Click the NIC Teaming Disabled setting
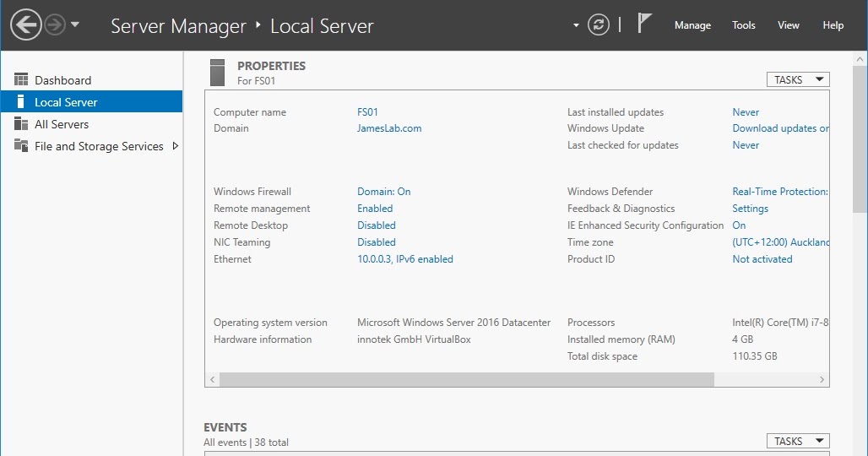868x456 pixels. click(x=377, y=242)
